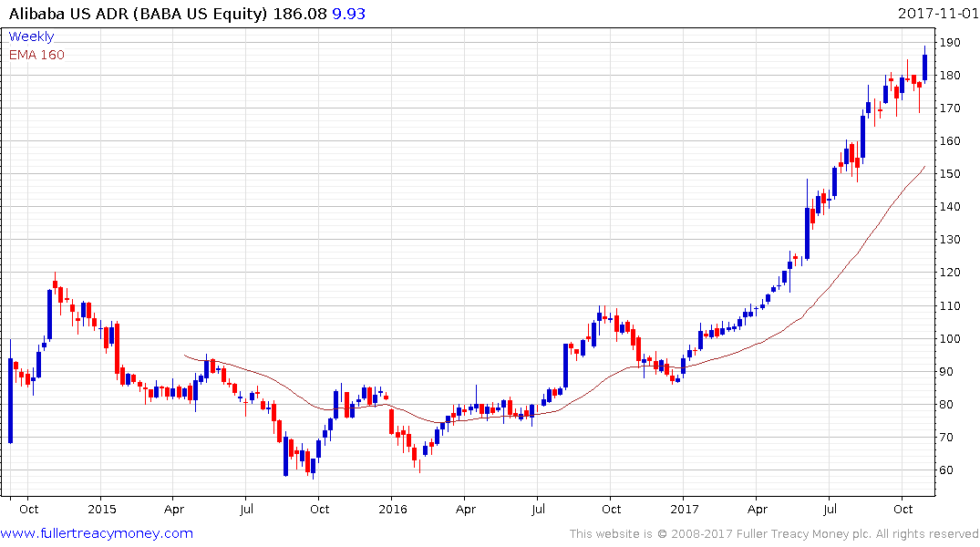Click the 160 price axis label

[x=950, y=141]
